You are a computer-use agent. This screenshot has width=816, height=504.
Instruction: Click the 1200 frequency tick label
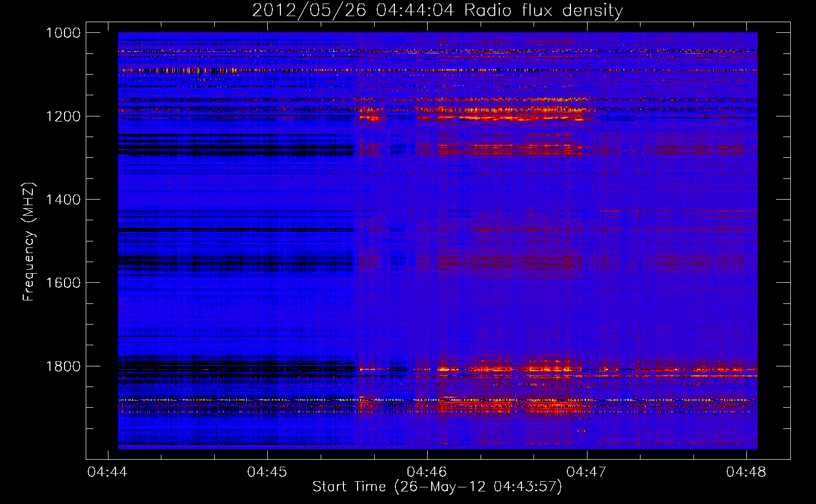point(63,116)
